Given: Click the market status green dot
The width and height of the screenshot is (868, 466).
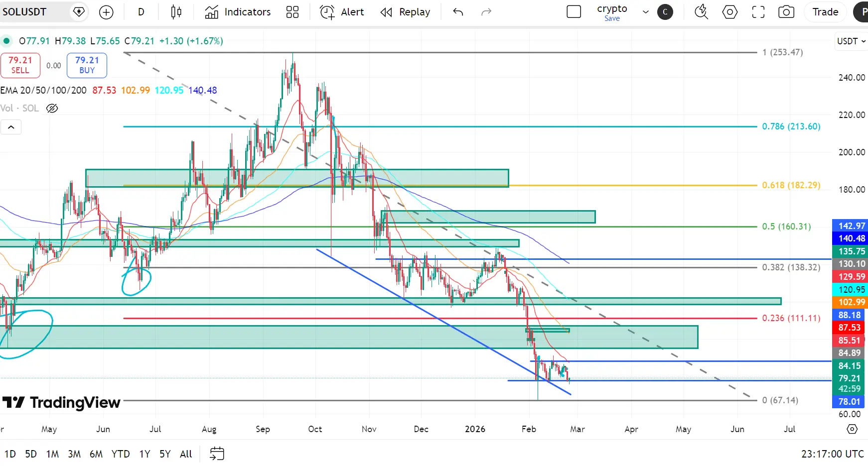Looking at the screenshot, I should (6, 41).
